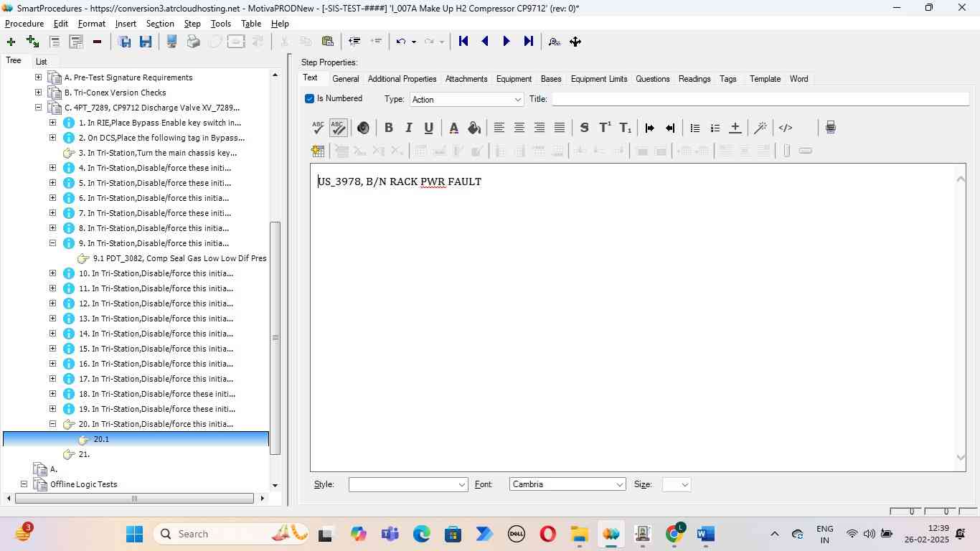Toggle the spell check as-you-type button

[338, 128]
